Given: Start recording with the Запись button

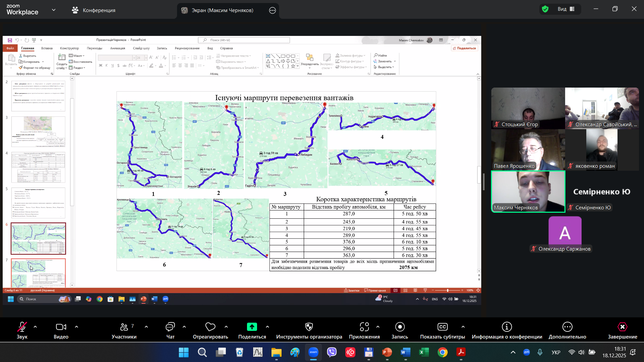Looking at the screenshot, I should [400, 327].
